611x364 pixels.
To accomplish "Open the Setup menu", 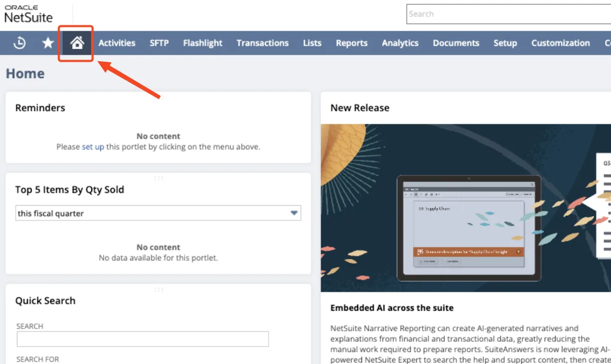I will tap(505, 43).
